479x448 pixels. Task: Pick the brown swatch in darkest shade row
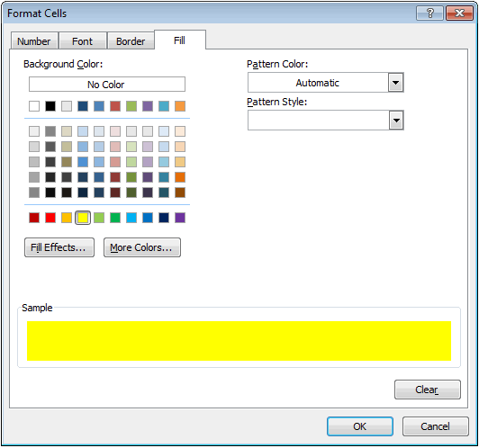click(x=180, y=193)
